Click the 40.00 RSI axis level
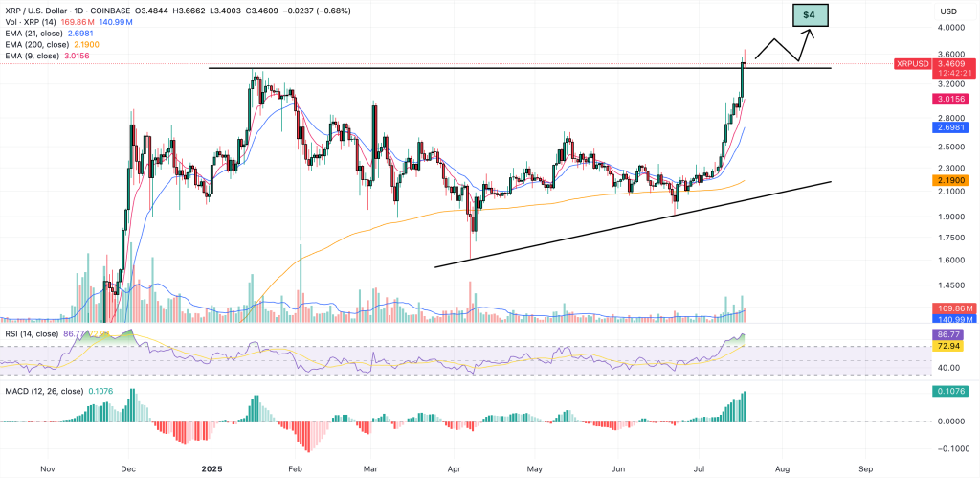The image size is (980, 479). click(x=948, y=368)
